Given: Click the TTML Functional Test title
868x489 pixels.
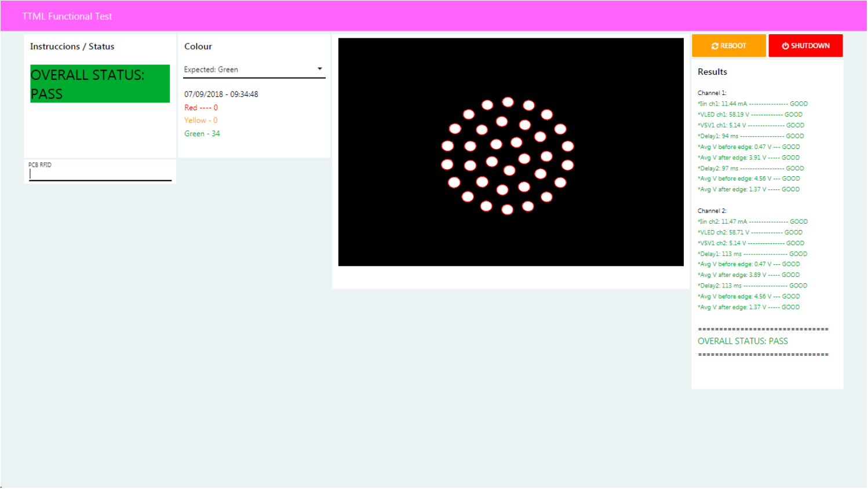Looking at the screenshot, I should click(67, 16).
